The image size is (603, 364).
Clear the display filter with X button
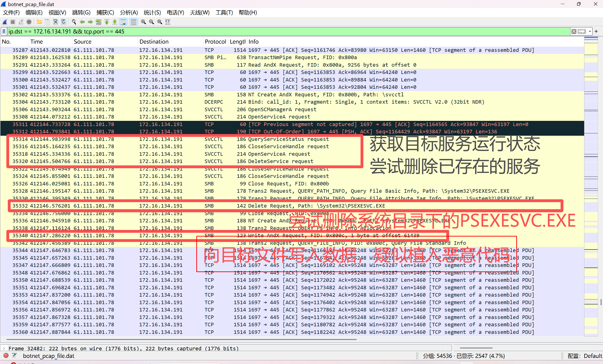tap(574, 31)
